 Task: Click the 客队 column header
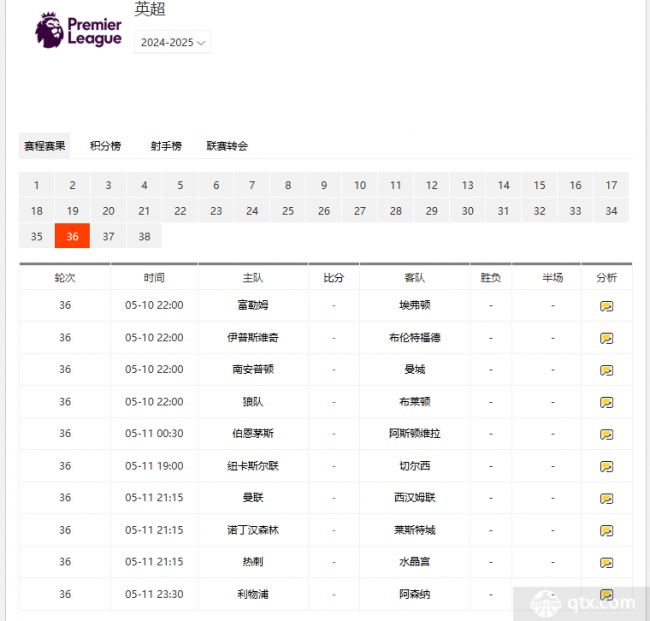click(x=415, y=277)
